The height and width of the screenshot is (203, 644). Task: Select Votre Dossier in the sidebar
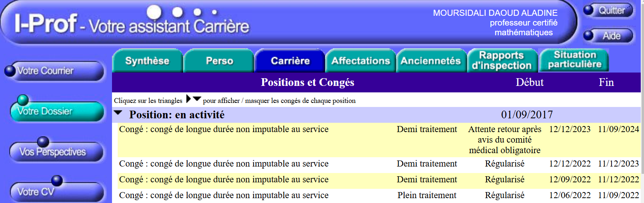tap(57, 111)
